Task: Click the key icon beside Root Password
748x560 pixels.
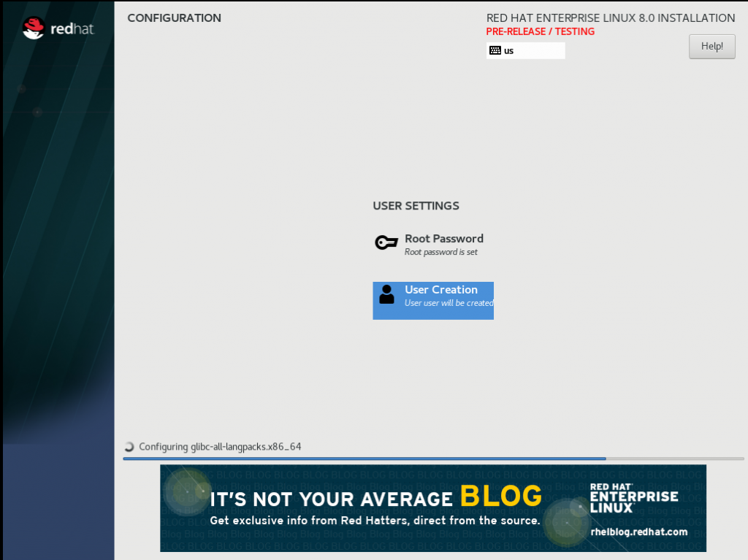Action: coord(386,242)
